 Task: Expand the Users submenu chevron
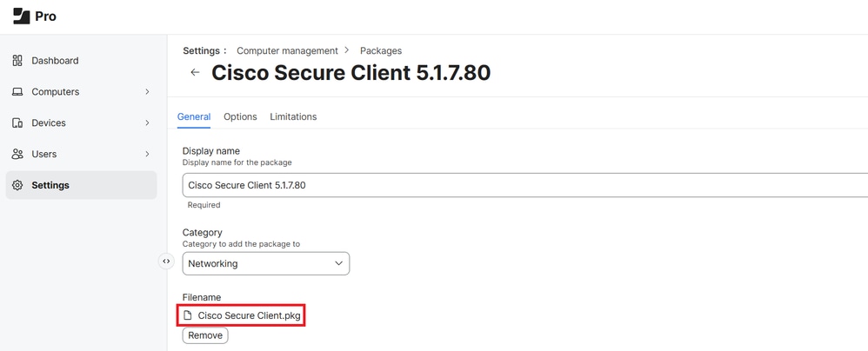(x=147, y=155)
